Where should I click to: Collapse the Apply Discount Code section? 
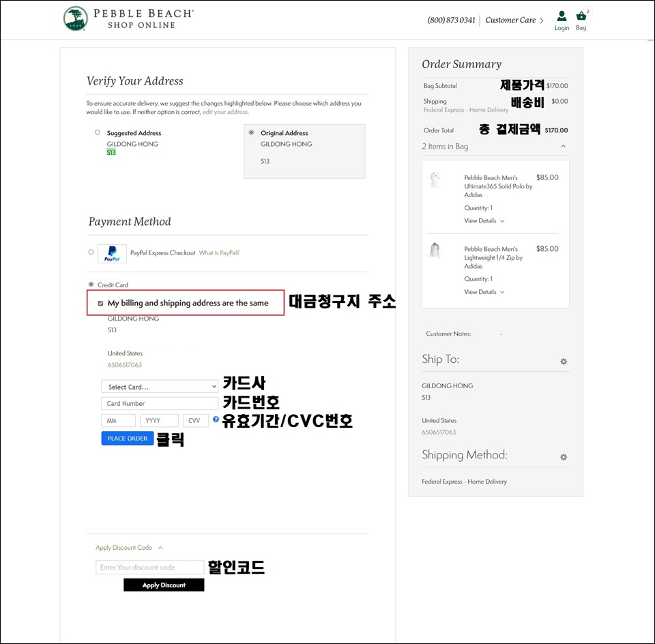point(129,548)
